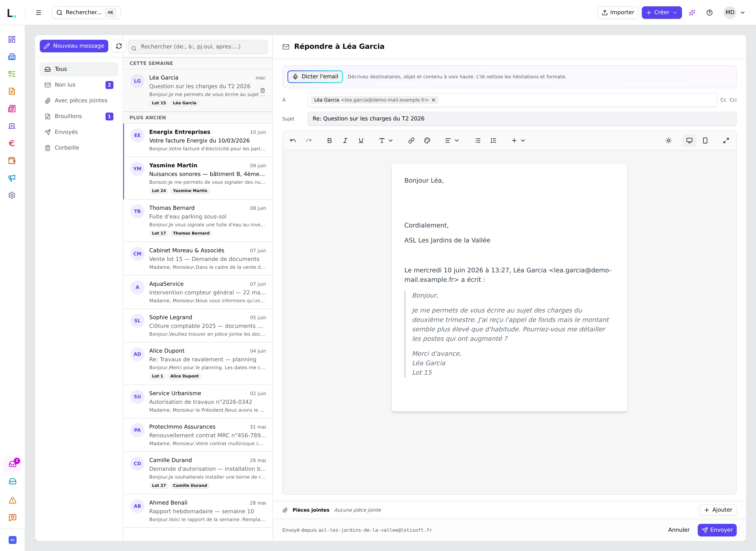Refresh the message list
This screenshot has height=551, width=756.
pyautogui.click(x=119, y=46)
